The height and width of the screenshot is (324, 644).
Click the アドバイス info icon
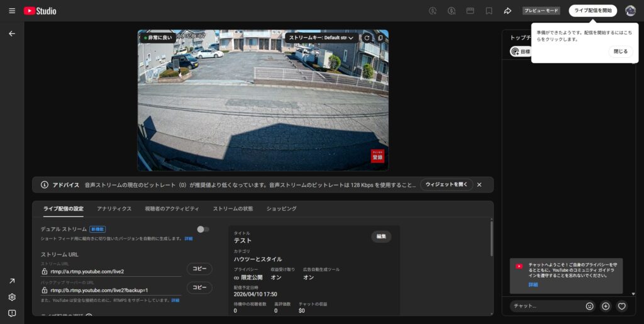[45, 185]
